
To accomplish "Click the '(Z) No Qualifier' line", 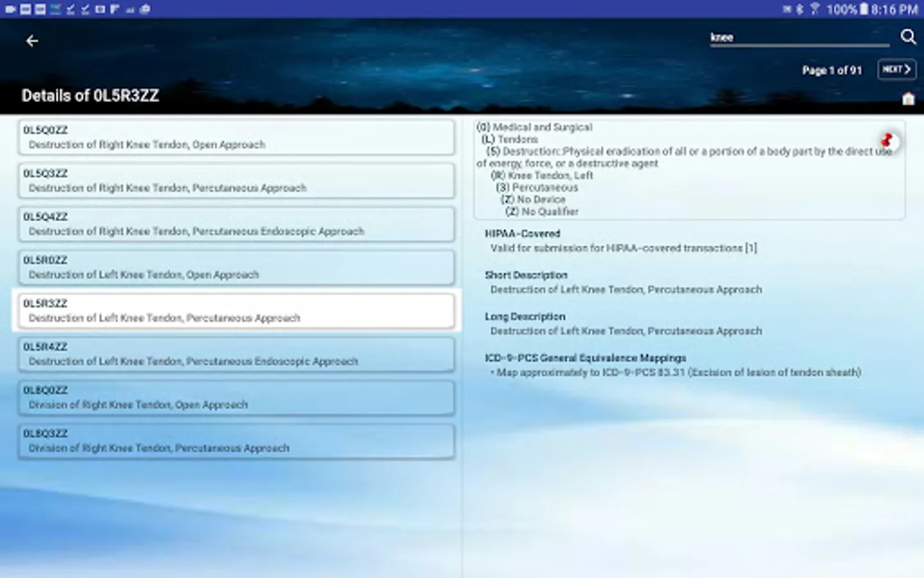I will coord(542,212).
